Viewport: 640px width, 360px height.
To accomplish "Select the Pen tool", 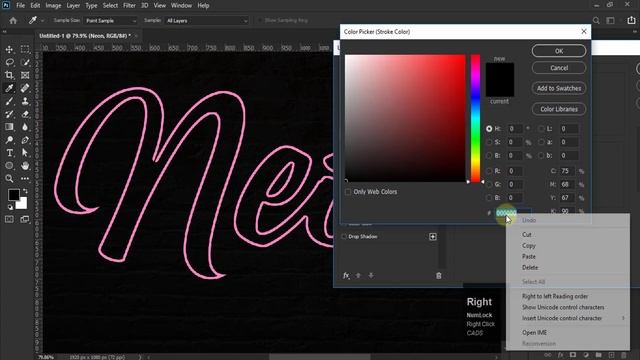I will pyautogui.click(x=25, y=140).
